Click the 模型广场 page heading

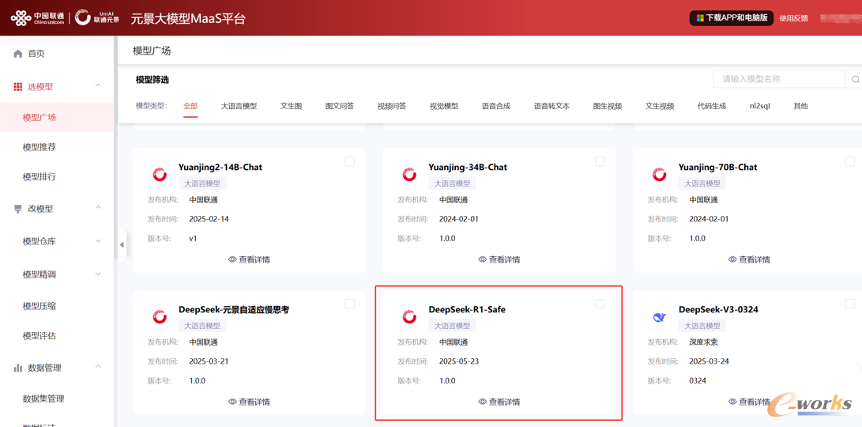click(x=152, y=51)
